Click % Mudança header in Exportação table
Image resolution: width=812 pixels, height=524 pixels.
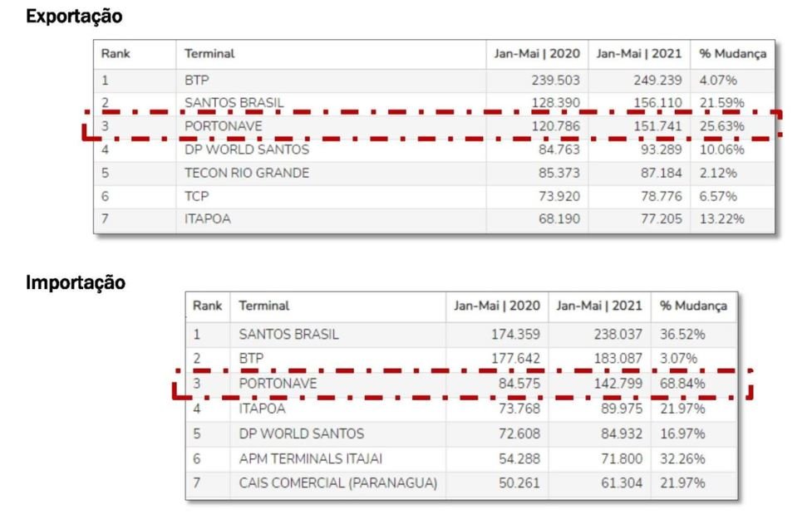[x=732, y=54]
